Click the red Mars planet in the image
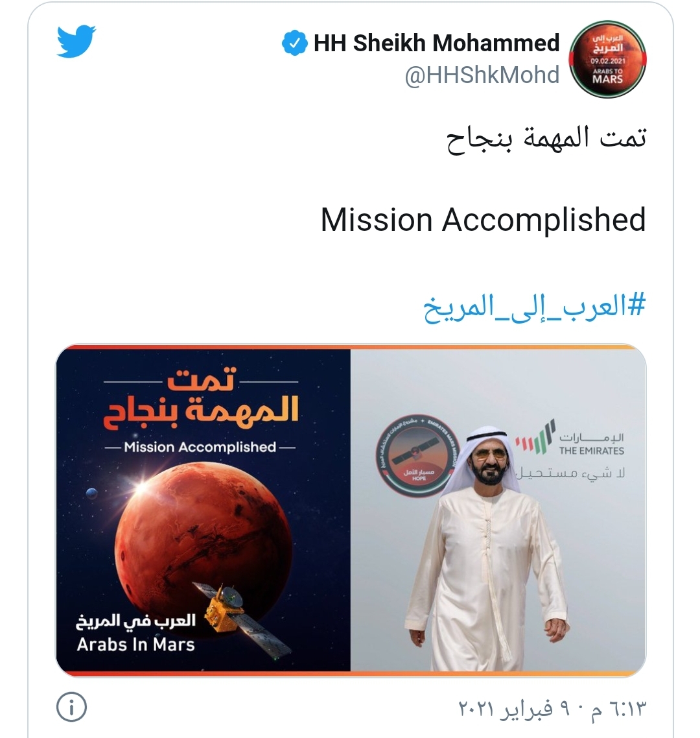The width and height of the screenshot is (700, 738). pos(204,536)
